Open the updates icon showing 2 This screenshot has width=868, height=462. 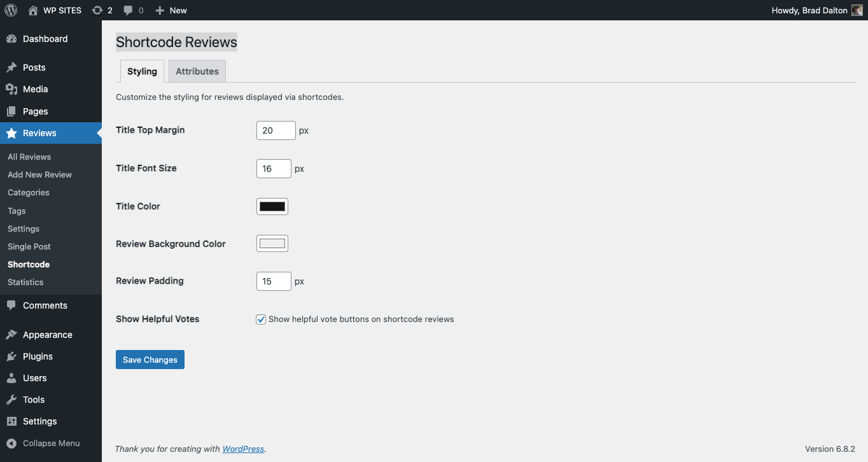pos(97,10)
